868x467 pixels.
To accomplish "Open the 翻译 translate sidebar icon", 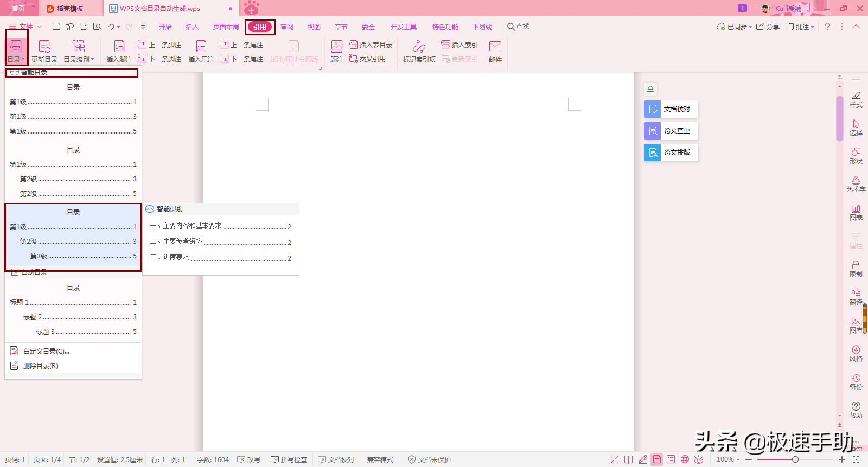I will coord(856,297).
